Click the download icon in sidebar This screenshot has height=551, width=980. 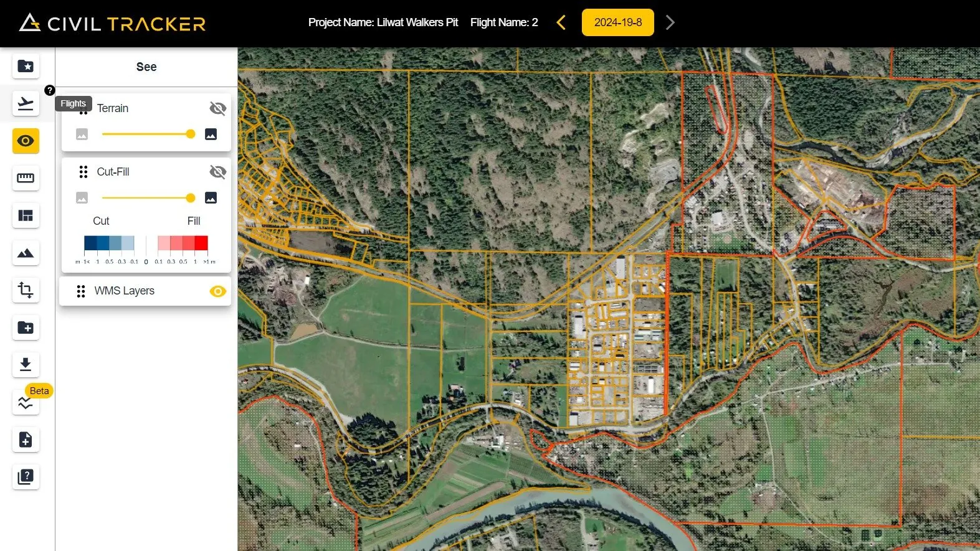26,365
